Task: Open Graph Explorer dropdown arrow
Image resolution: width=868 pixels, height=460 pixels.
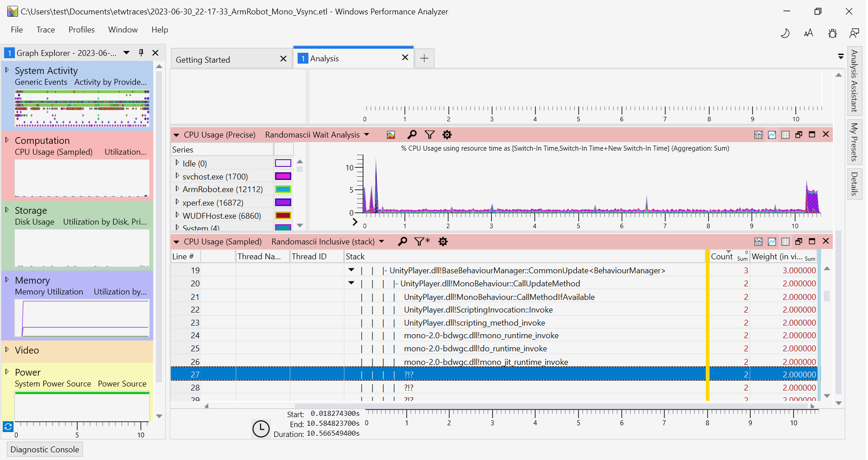Action: click(127, 53)
